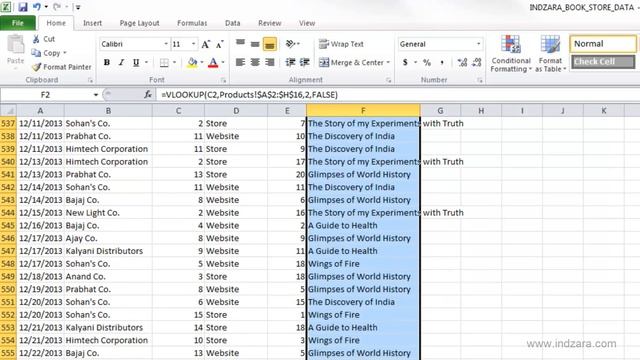Expand the Fill Color dropdown arrow
Image resolution: width=640 pixels, height=360 pixels.
(202, 62)
